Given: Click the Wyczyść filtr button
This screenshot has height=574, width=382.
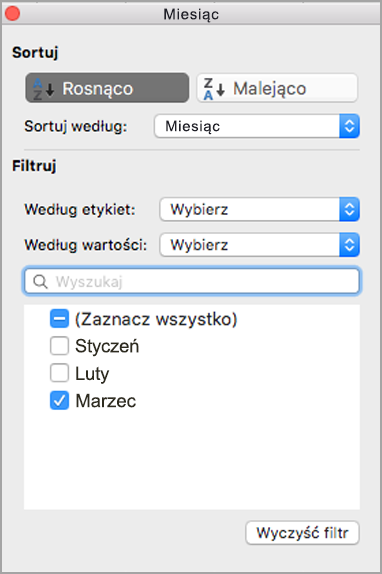Looking at the screenshot, I should (x=302, y=533).
